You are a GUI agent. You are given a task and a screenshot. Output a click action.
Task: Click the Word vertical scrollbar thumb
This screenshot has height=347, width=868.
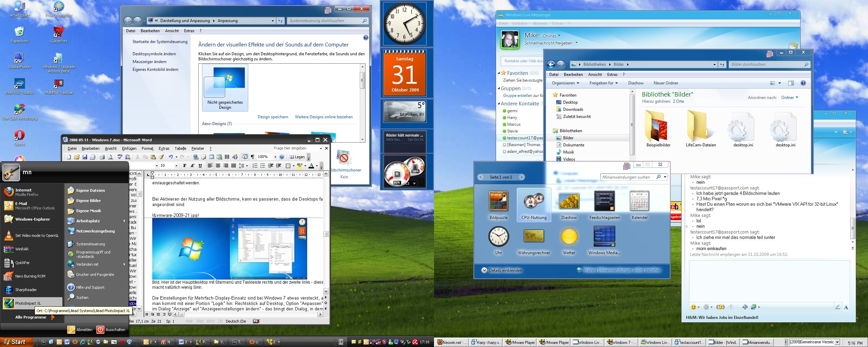pos(326,234)
